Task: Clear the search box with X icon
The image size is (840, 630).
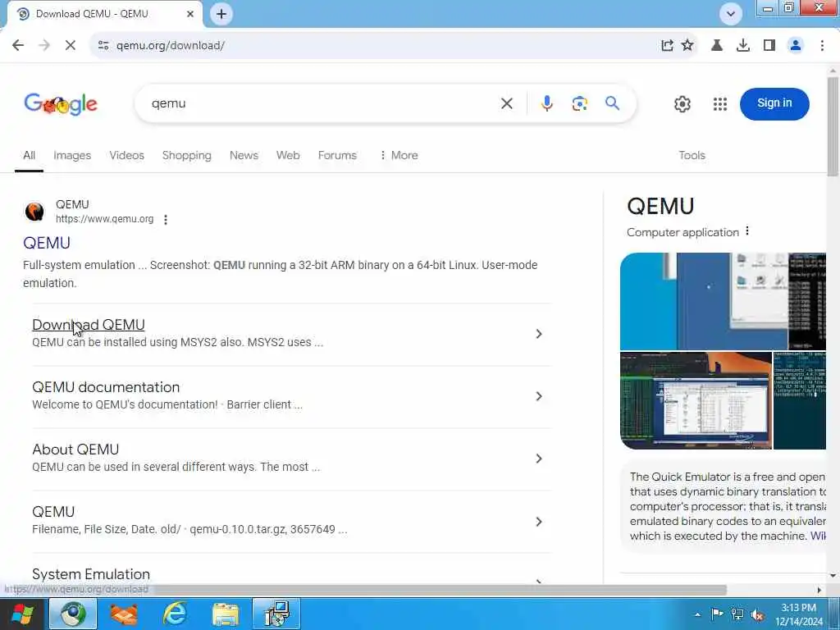Action: pyautogui.click(x=507, y=103)
